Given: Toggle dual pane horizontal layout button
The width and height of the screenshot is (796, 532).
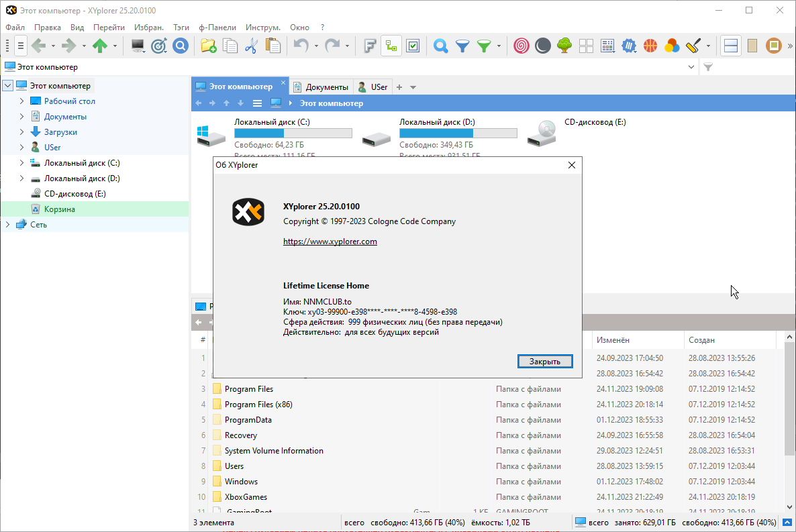Looking at the screenshot, I should 731,46.
